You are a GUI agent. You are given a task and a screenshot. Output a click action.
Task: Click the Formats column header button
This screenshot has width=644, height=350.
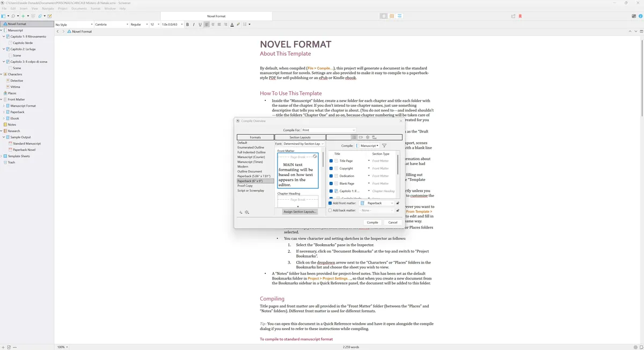255,137
